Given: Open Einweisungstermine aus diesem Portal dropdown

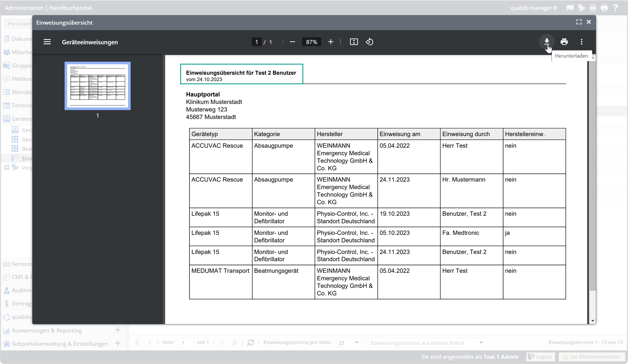Looking at the screenshot, I should pos(427,343).
